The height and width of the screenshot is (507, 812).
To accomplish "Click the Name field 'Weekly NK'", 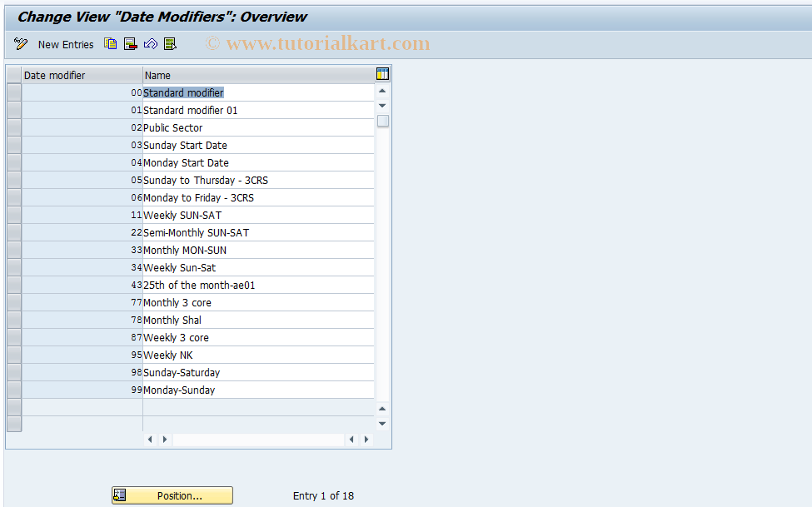I will (x=258, y=355).
